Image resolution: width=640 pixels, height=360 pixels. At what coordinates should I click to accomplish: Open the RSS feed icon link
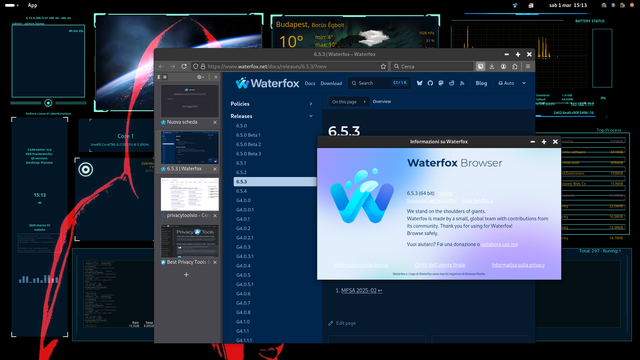(462, 83)
